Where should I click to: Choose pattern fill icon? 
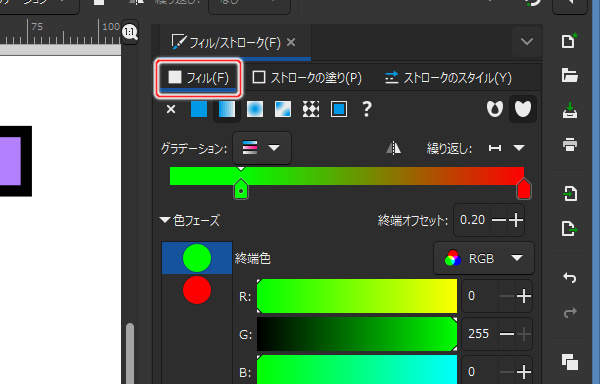tap(311, 109)
